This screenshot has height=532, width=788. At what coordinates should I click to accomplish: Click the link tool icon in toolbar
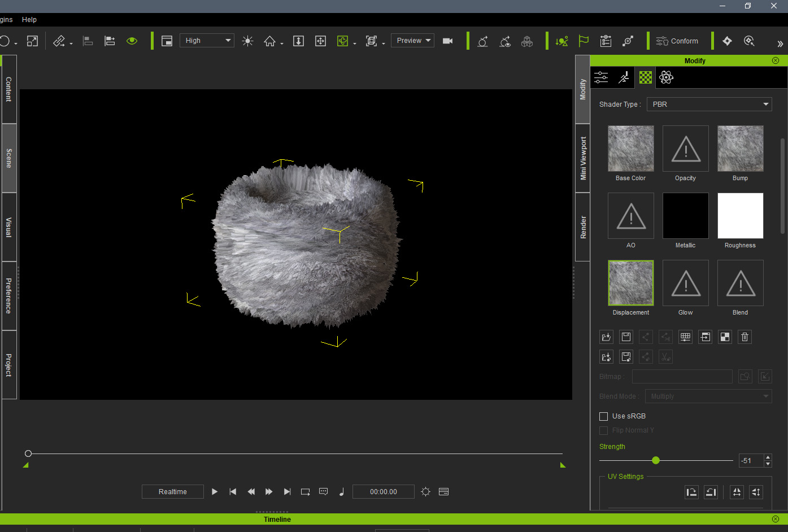(x=59, y=41)
